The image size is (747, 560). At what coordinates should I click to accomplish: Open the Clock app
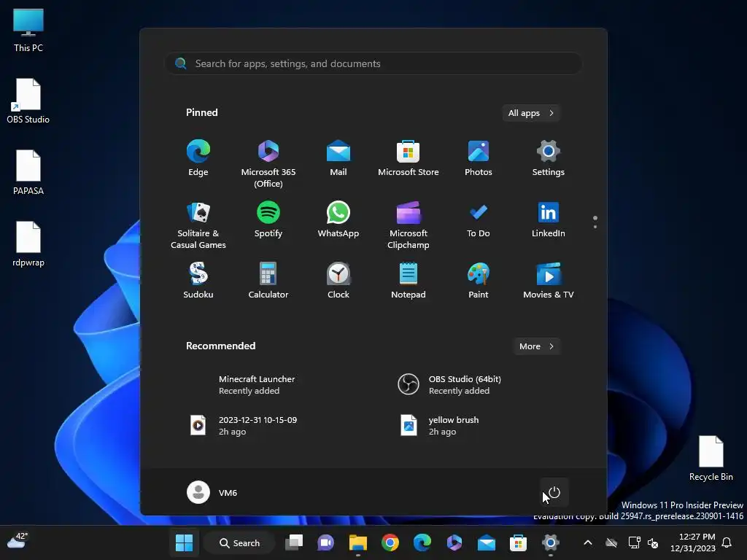[x=338, y=281]
